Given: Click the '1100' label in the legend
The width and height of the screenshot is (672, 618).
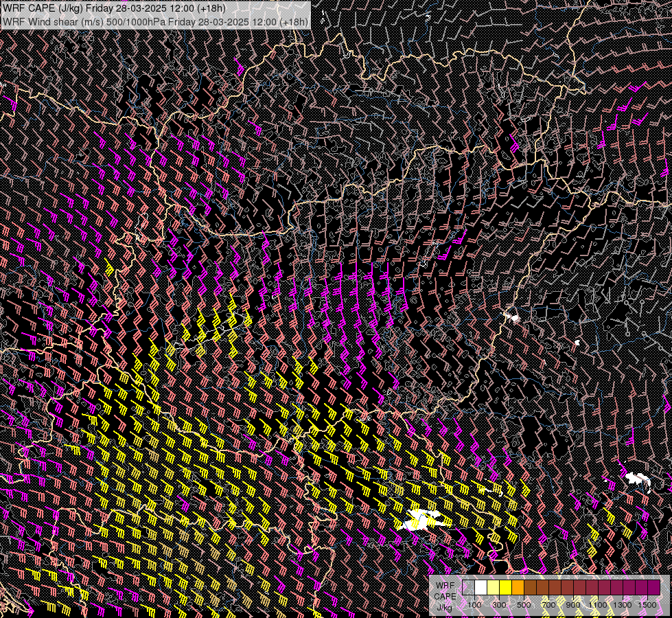Looking at the screenshot, I should point(597,605).
